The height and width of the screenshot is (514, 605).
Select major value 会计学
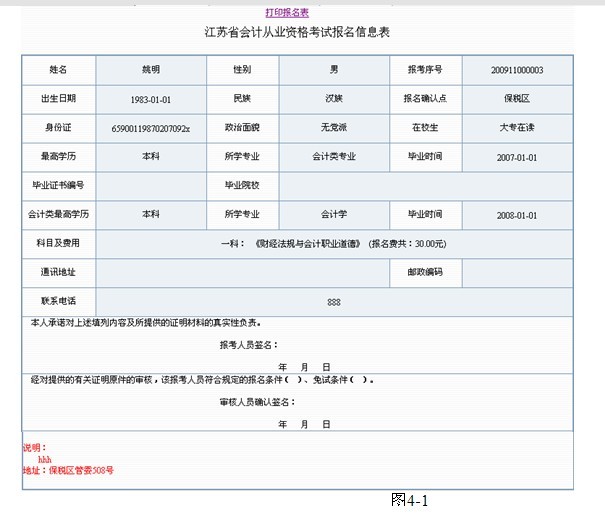pos(334,214)
